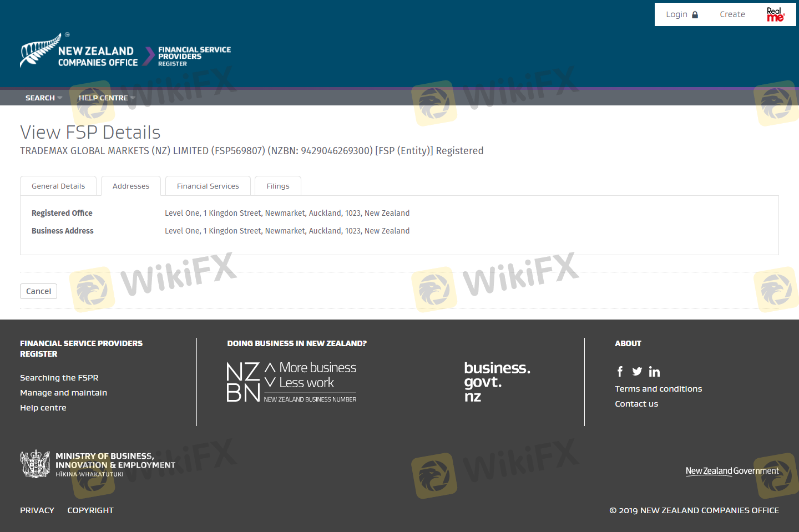Image resolution: width=799 pixels, height=532 pixels.
Task: Click the RealMe logo icon
Action: pos(775,14)
